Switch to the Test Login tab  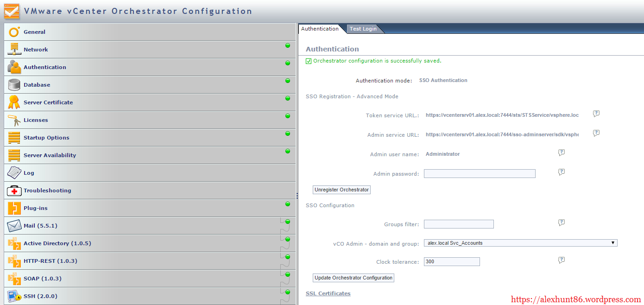[x=363, y=29]
